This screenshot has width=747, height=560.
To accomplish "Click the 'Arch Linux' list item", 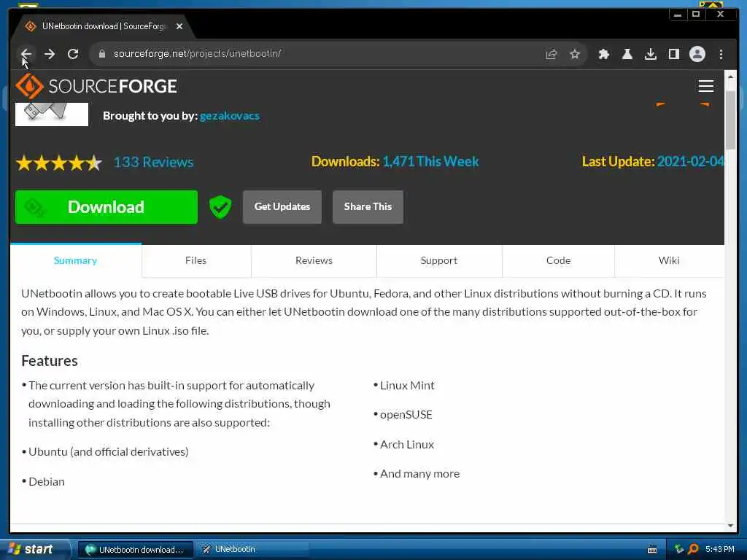I will [x=407, y=444].
